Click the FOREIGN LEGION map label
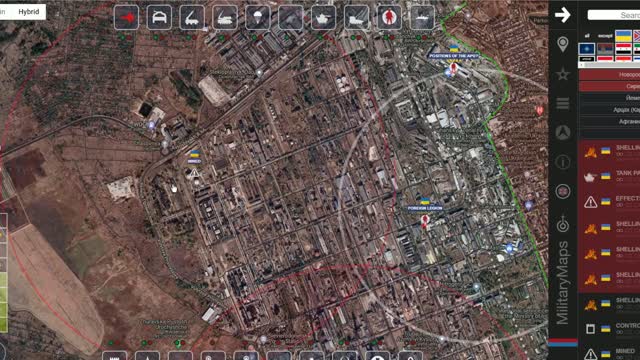 pyautogui.click(x=424, y=208)
